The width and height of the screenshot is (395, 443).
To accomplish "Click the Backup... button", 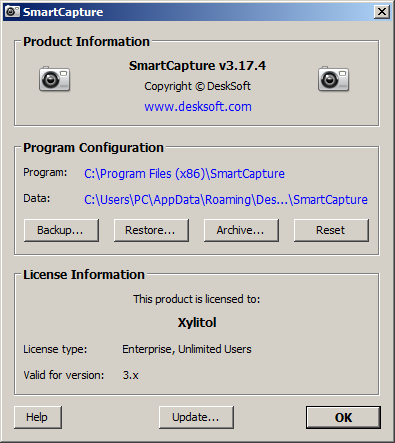I will (61, 230).
